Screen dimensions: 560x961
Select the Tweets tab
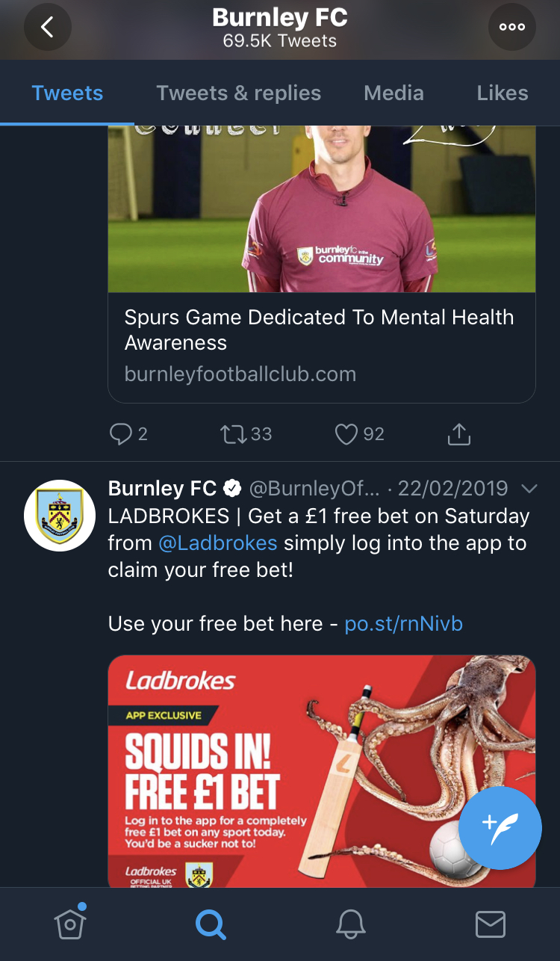pos(67,93)
